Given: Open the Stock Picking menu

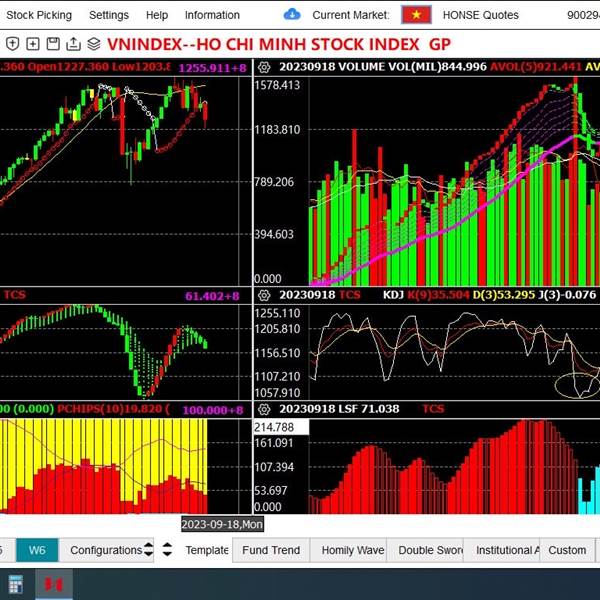Looking at the screenshot, I should coord(39,15).
